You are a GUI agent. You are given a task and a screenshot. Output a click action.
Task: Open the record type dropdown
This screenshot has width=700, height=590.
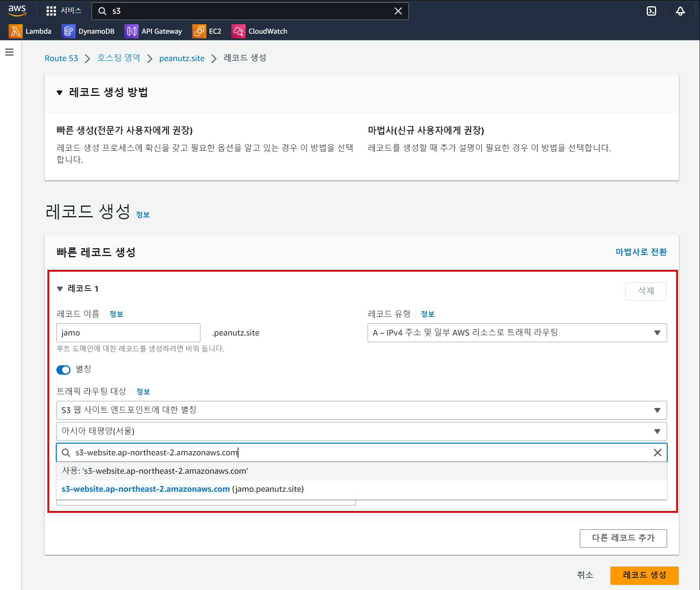(x=517, y=333)
